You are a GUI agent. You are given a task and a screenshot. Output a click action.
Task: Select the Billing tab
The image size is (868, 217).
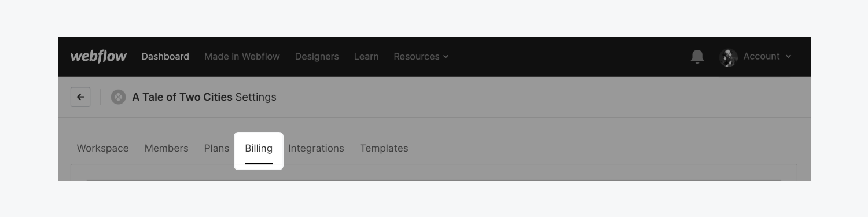point(259,149)
